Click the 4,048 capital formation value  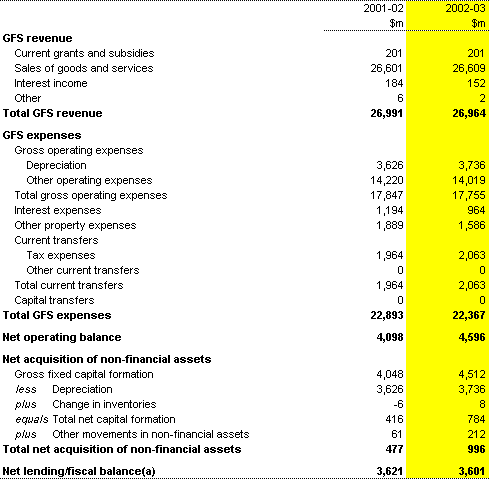tap(390, 374)
